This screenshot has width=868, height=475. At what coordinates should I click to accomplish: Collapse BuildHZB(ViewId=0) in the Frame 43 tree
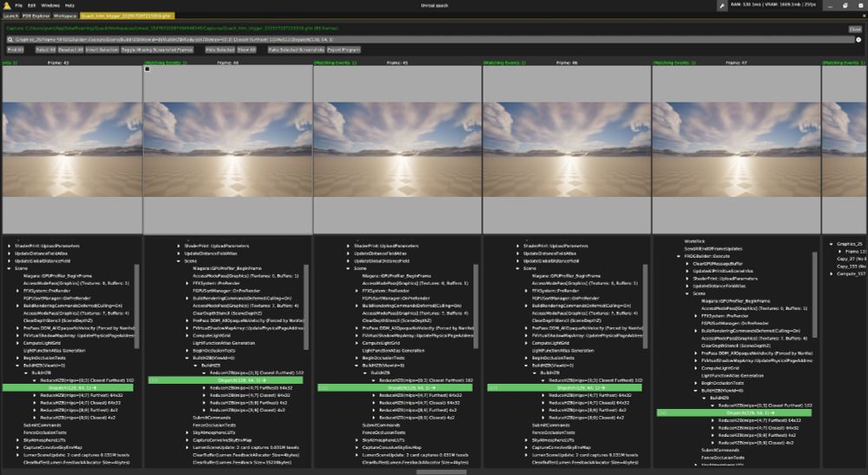point(17,366)
